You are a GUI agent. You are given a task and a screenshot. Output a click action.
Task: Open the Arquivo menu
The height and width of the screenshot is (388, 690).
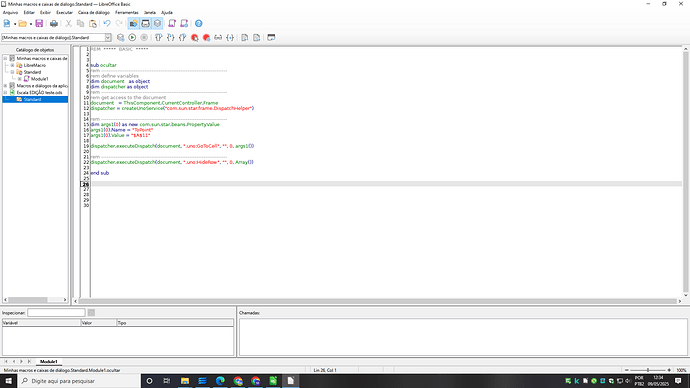click(11, 12)
